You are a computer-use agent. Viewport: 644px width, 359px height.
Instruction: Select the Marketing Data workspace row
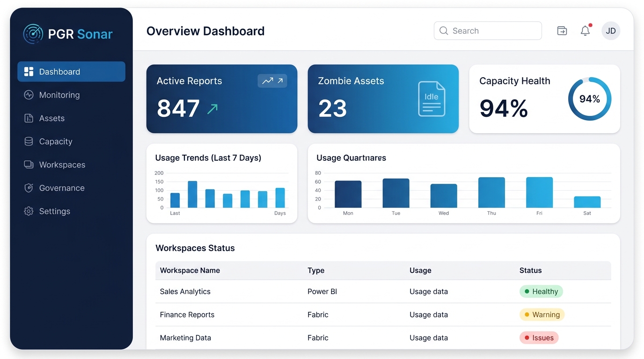383,337
